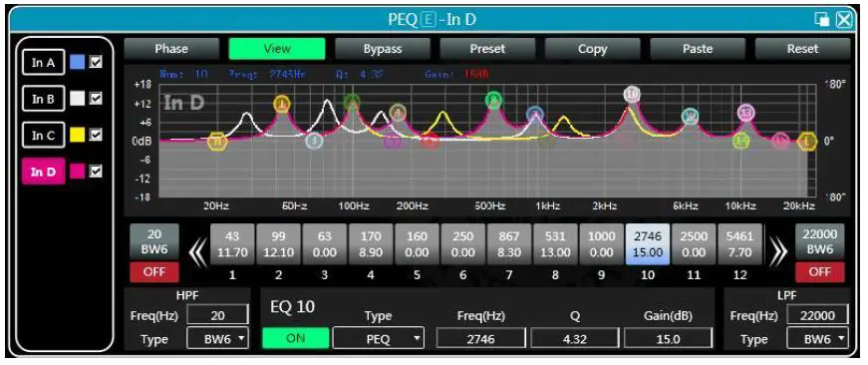Select the purple EQ node on the 0dB line

point(392,142)
